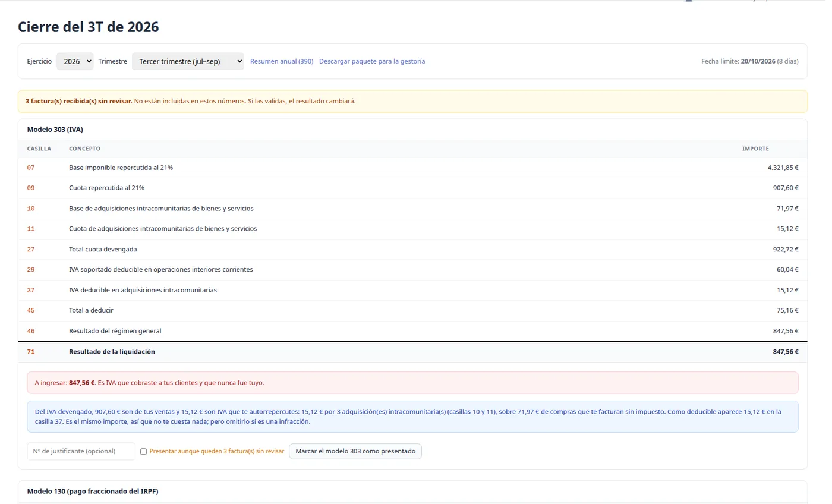832x504 pixels.
Task: Click casilla 29 code
Action: 31,270
